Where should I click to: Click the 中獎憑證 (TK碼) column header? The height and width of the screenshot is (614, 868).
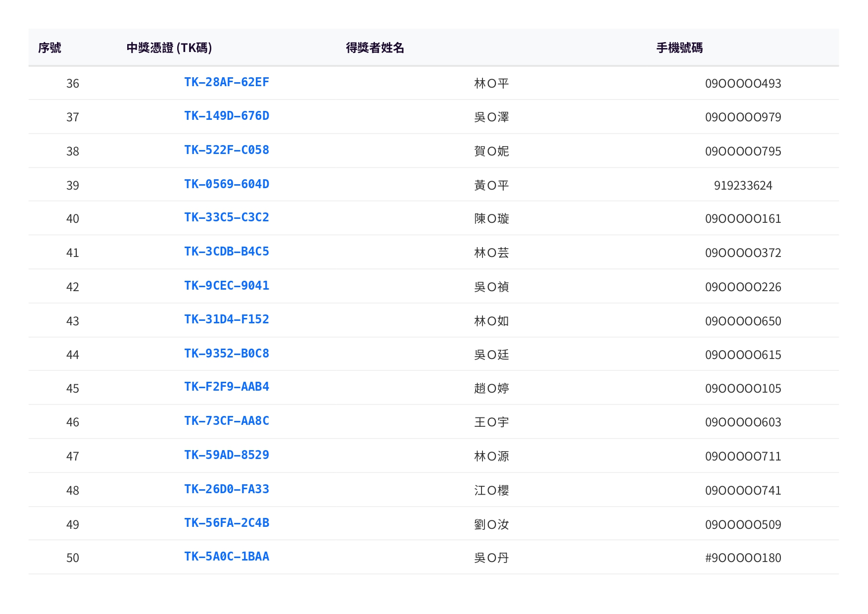[169, 48]
